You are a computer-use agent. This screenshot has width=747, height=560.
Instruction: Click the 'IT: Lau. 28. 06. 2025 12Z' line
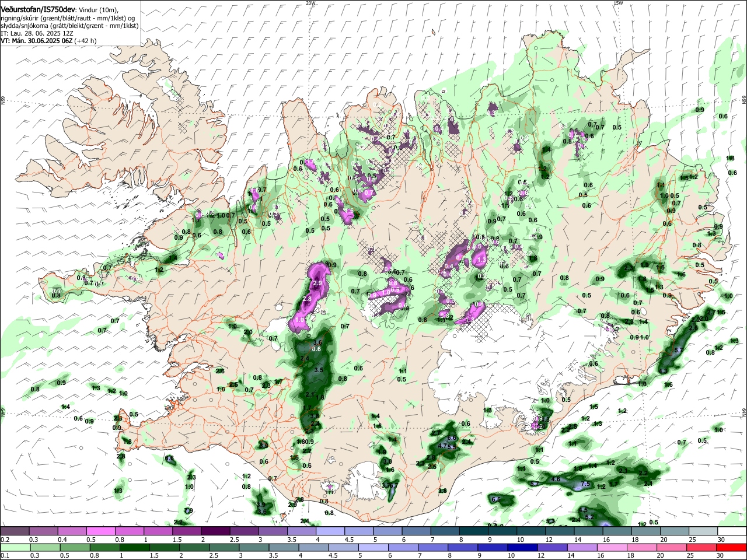coord(36,34)
